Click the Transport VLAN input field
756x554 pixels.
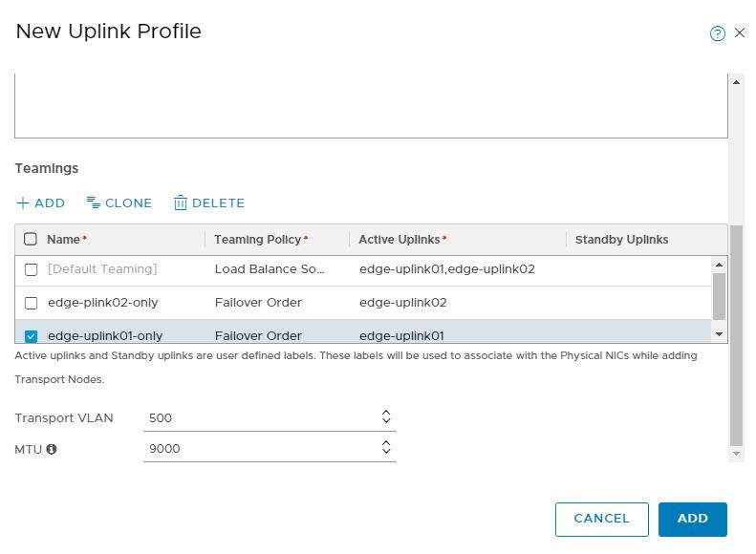258,418
